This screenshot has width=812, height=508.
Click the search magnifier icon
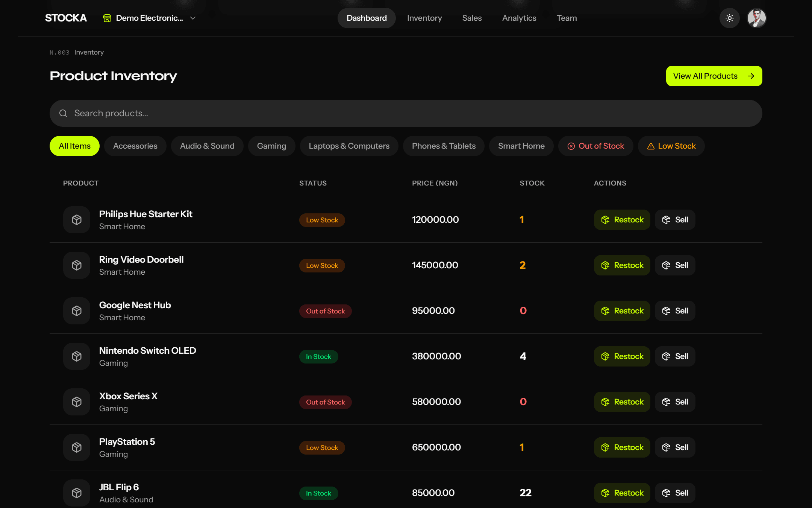(63, 113)
